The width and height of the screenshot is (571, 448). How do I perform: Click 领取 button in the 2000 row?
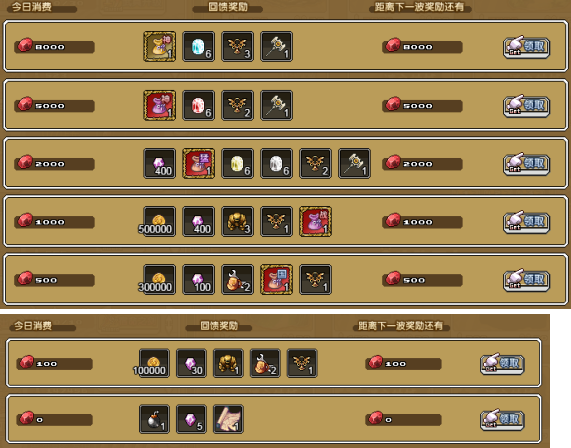(527, 164)
